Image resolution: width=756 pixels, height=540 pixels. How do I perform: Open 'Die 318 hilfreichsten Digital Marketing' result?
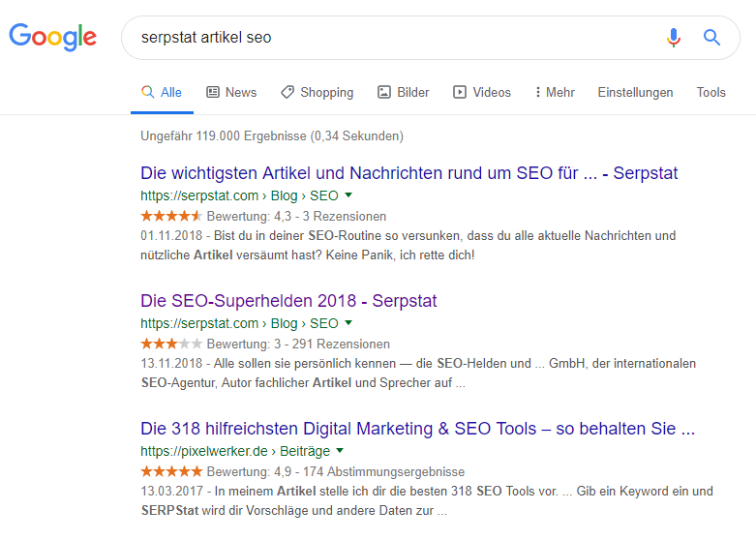417,428
